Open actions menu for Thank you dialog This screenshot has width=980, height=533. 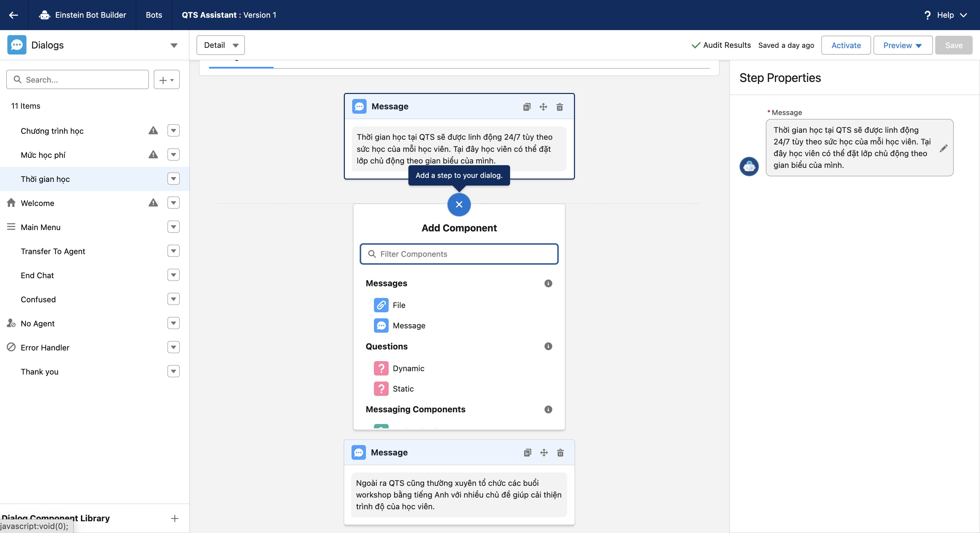(174, 372)
